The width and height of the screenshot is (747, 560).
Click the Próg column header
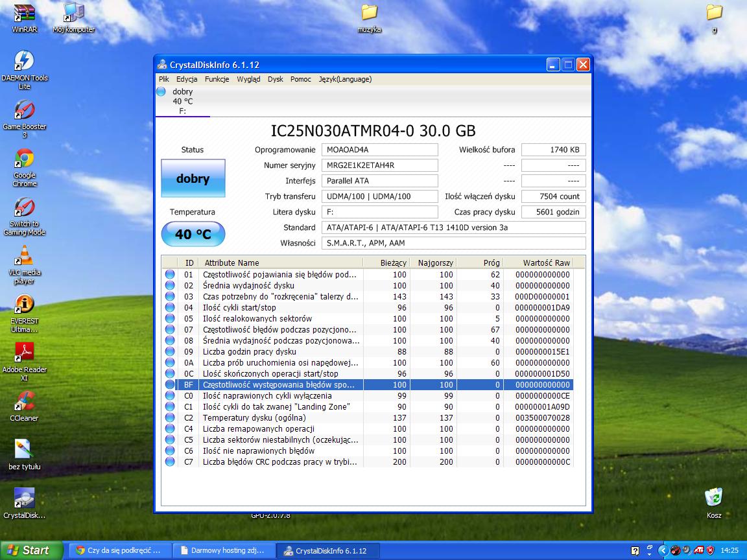pyautogui.click(x=479, y=262)
